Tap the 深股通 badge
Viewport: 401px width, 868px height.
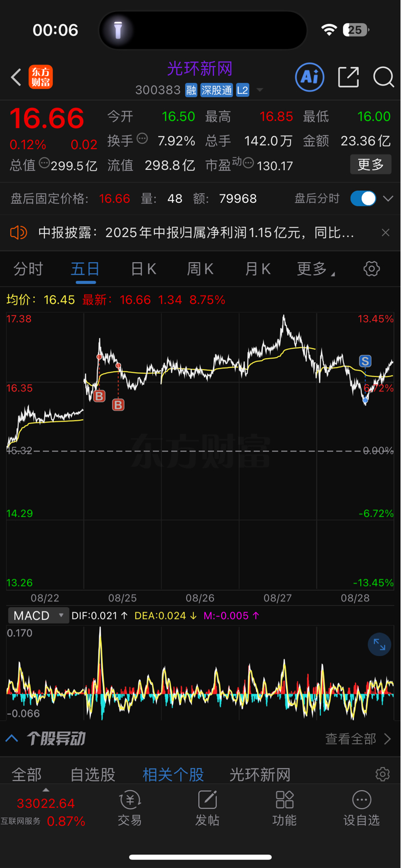click(216, 90)
